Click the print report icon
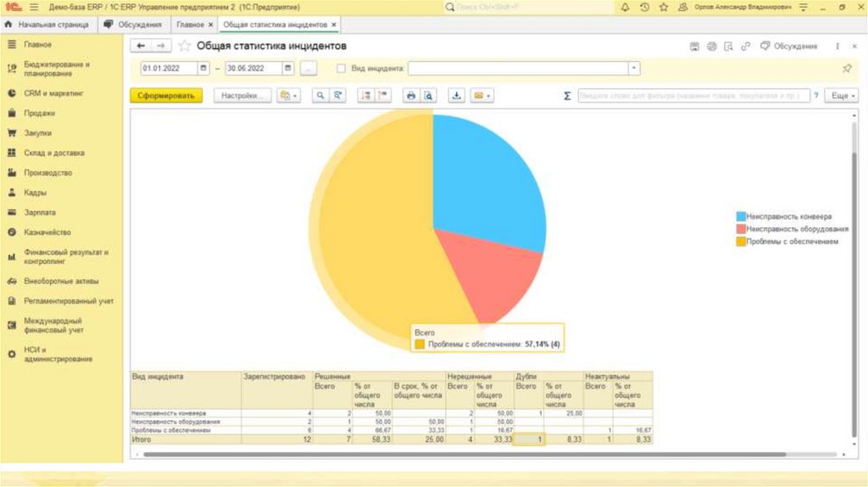 point(410,96)
